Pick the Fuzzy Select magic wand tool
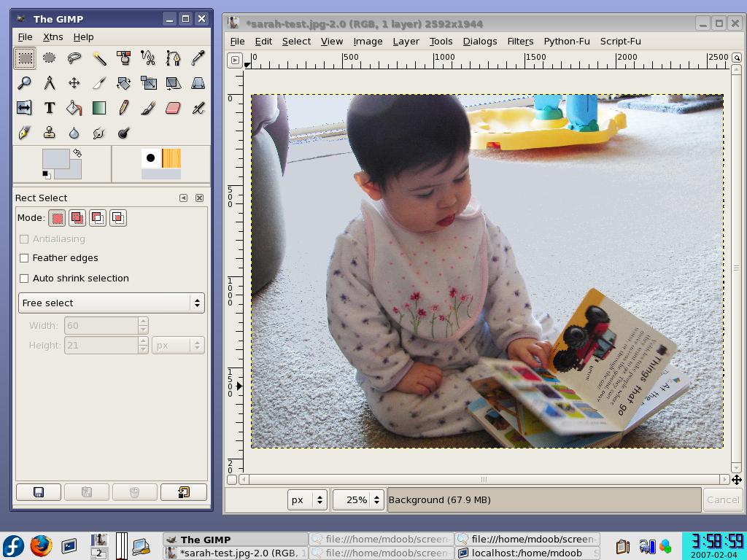The image size is (747, 560). tap(99, 58)
